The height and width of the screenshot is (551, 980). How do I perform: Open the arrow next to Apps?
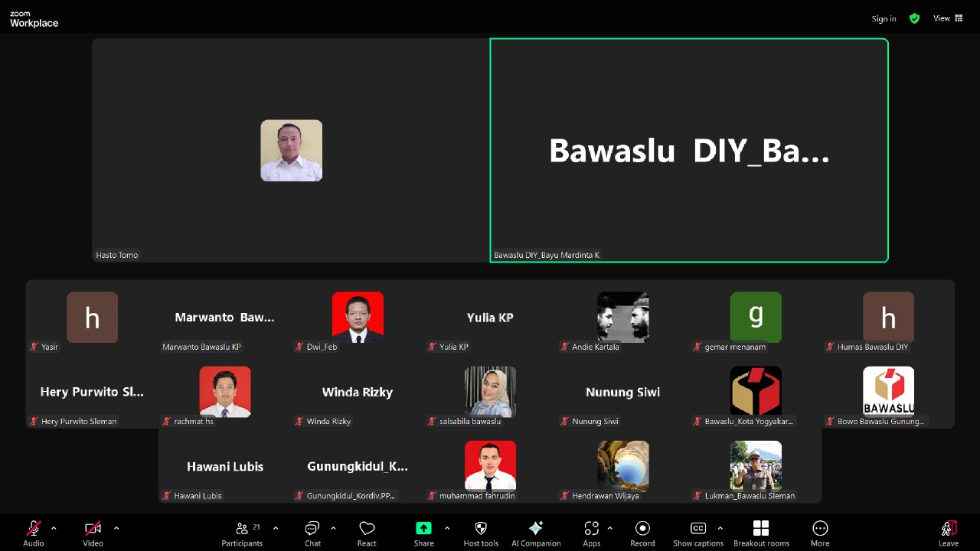click(x=609, y=528)
